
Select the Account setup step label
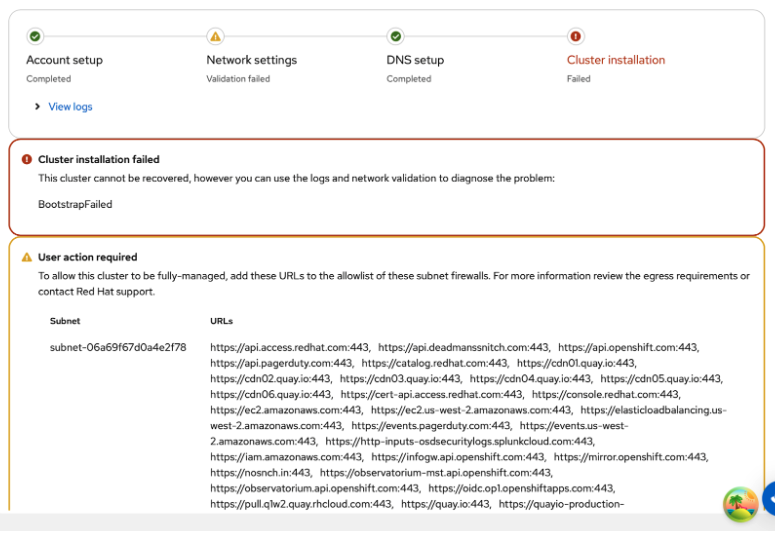tap(64, 60)
